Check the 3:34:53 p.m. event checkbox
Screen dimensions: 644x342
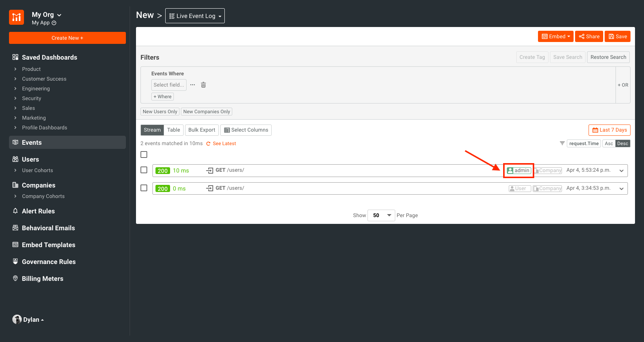coord(144,188)
